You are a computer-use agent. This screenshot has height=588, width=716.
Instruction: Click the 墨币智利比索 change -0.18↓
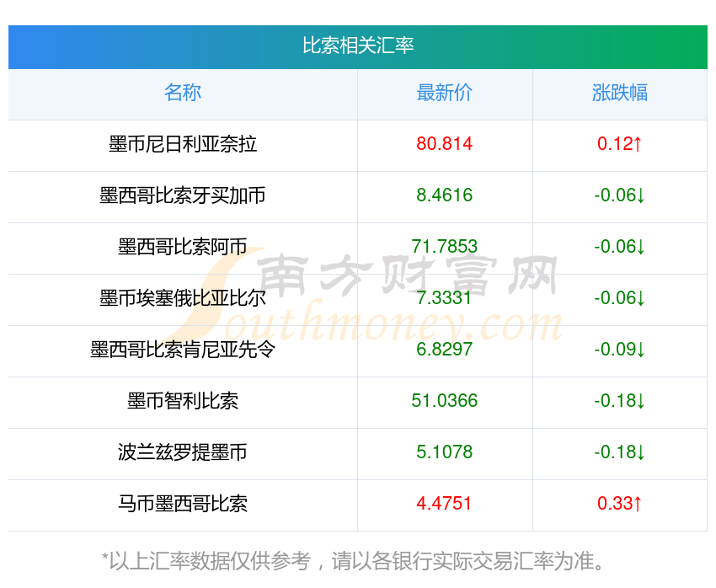coord(620,401)
